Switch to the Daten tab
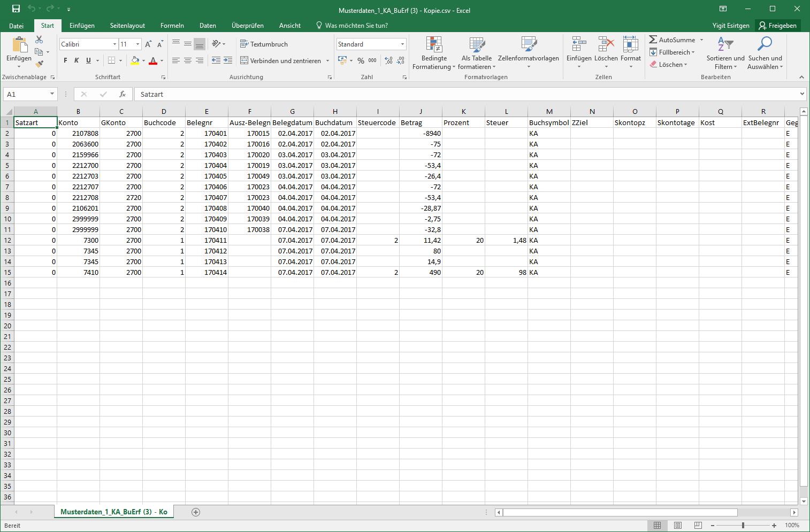810x532 pixels. coord(208,26)
